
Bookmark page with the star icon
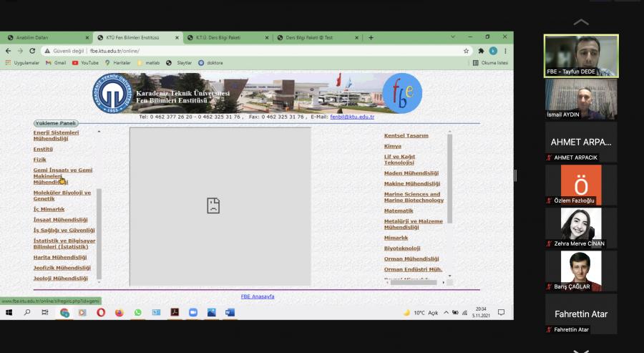466,51
